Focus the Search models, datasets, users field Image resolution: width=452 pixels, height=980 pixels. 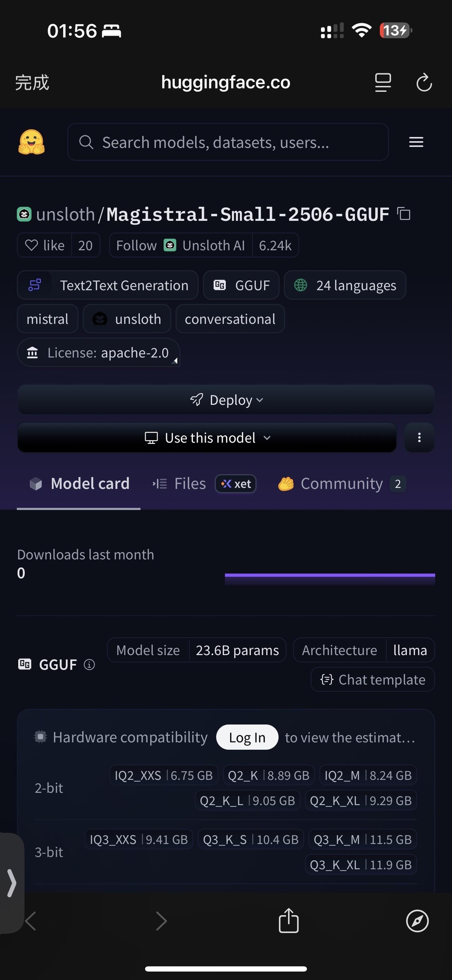coord(228,142)
